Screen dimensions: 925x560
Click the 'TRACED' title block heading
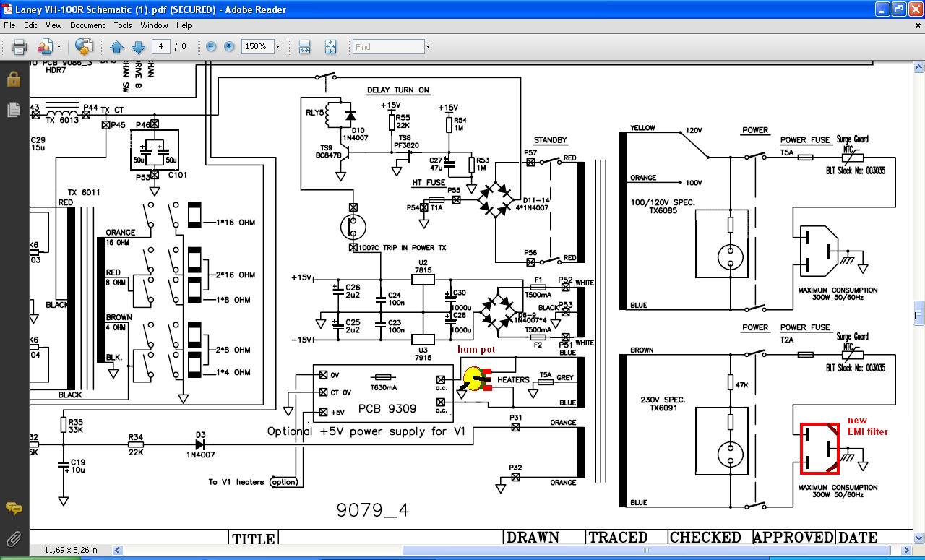(x=618, y=538)
